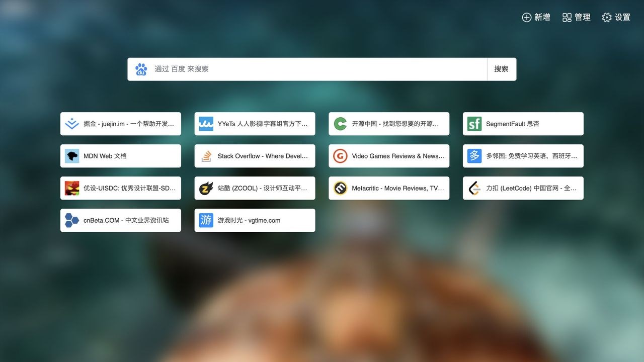Click the 掘金 juejin.im site icon
Image resolution: width=644 pixels, height=362 pixels.
click(x=72, y=124)
